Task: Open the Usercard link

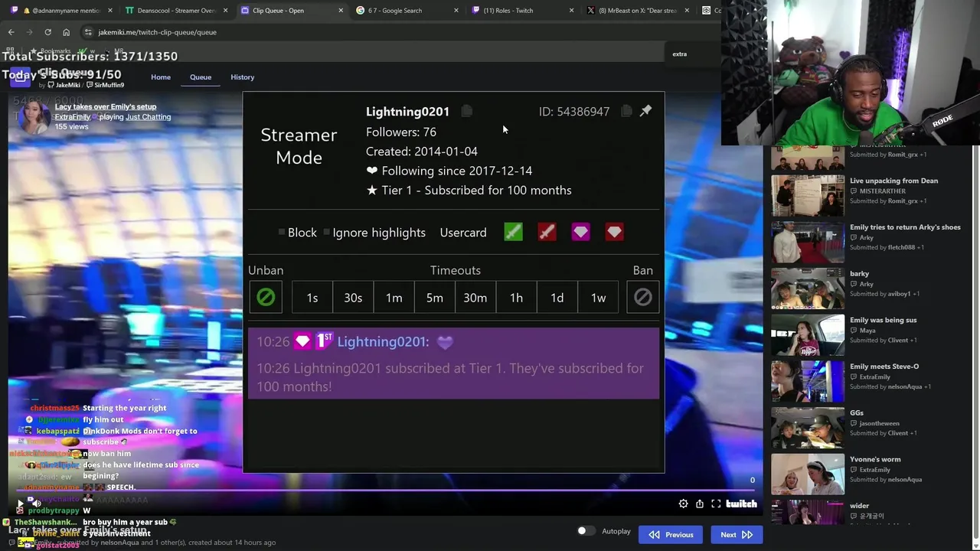Action: tap(463, 233)
